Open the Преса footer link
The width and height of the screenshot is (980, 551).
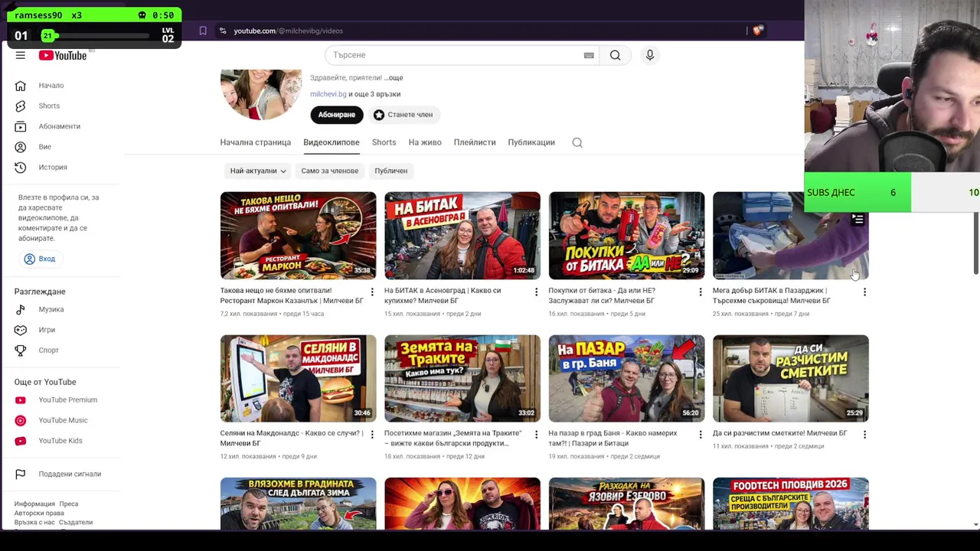[x=69, y=504]
